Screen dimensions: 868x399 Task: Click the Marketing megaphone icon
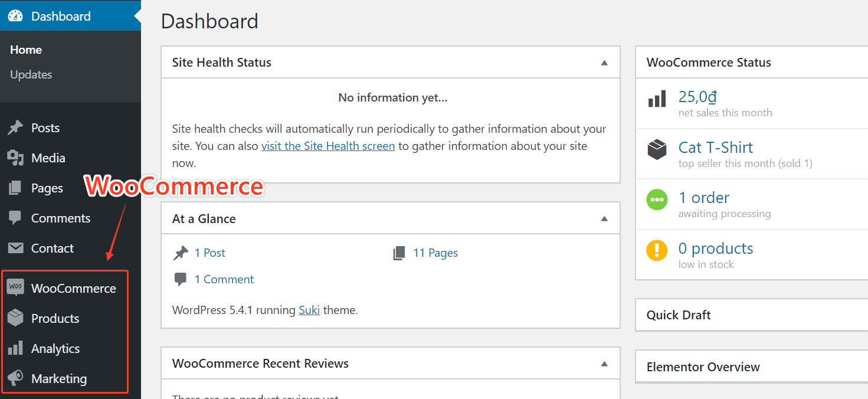(x=15, y=378)
